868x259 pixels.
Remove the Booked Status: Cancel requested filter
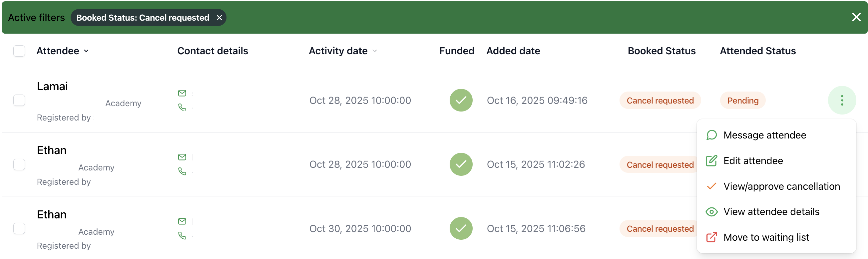click(x=220, y=18)
